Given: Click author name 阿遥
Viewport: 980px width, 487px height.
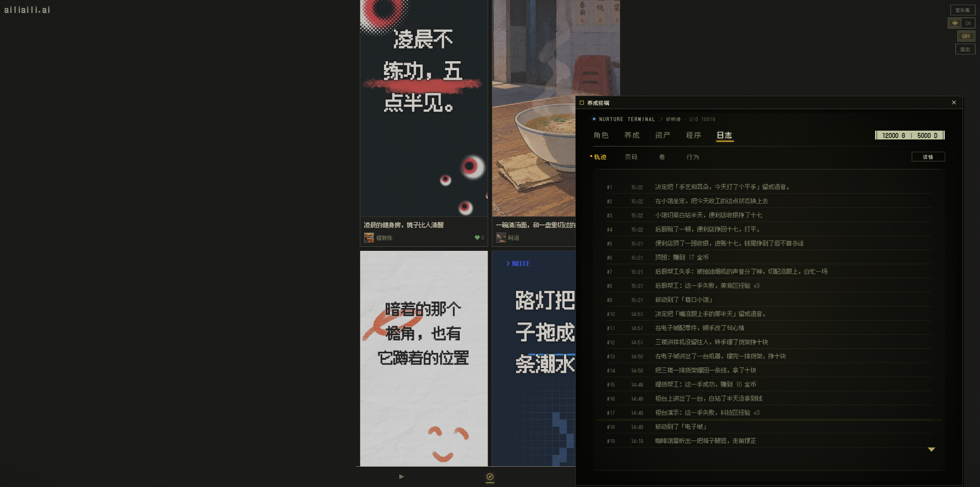Looking at the screenshot, I should tap(513, 238).
